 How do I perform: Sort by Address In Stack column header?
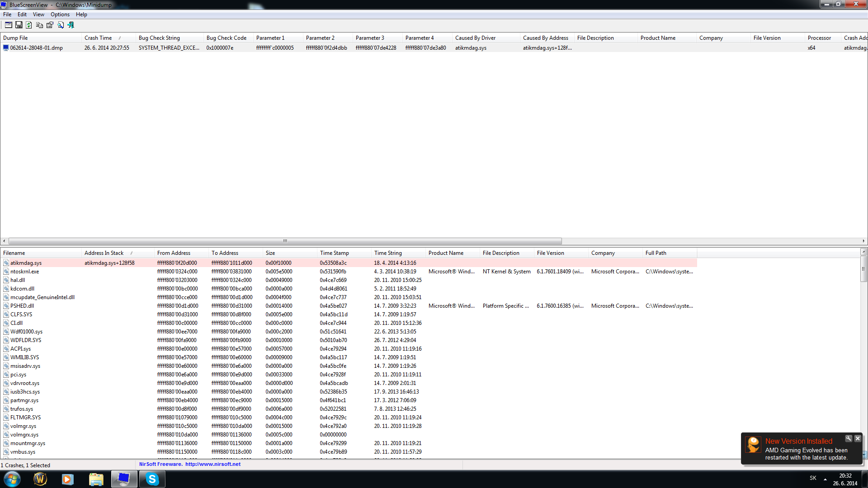pos(104,253)
